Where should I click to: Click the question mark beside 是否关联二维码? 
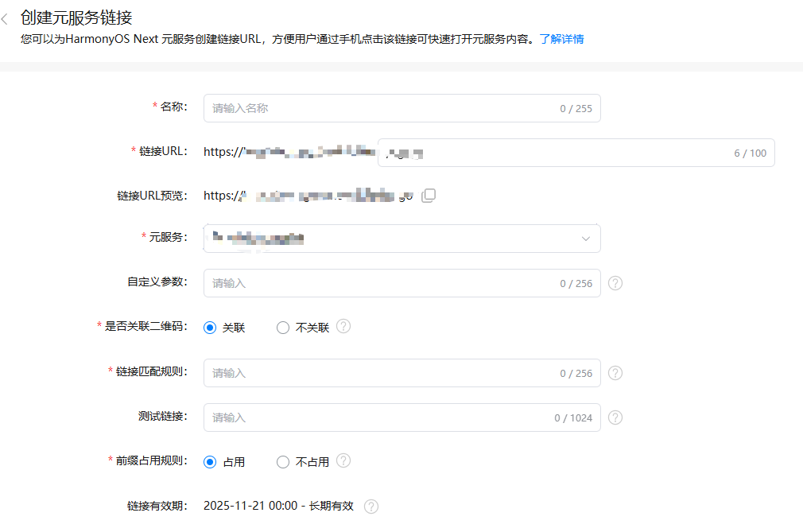coord(343,327)
